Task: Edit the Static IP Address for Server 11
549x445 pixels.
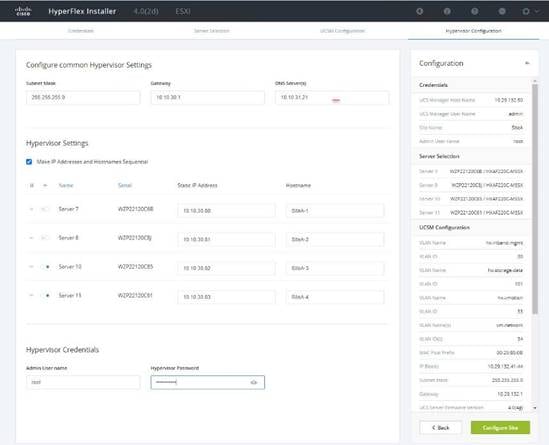Action: [x=226, y=297]
